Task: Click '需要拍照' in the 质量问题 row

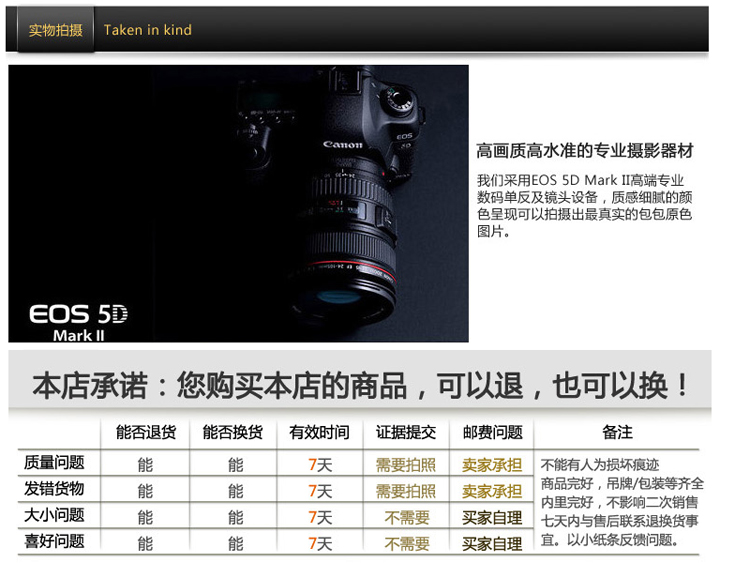Action: click(406, 465)
